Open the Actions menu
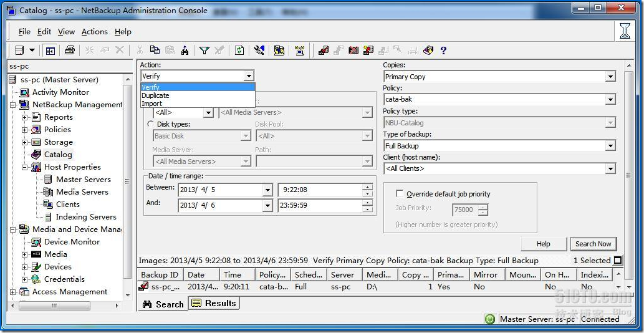 [x=95, y=32]
